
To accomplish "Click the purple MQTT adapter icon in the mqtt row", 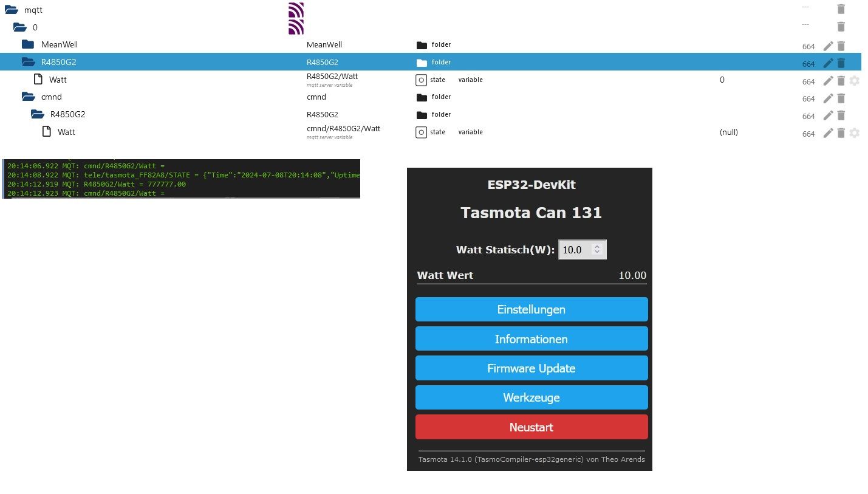I will [x=296, y=10].
